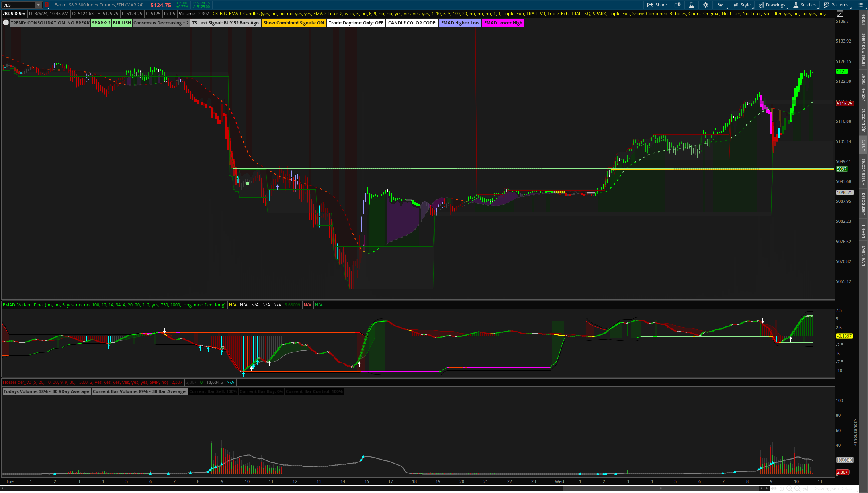Click Todays Volume 38% label

[46, 391]
